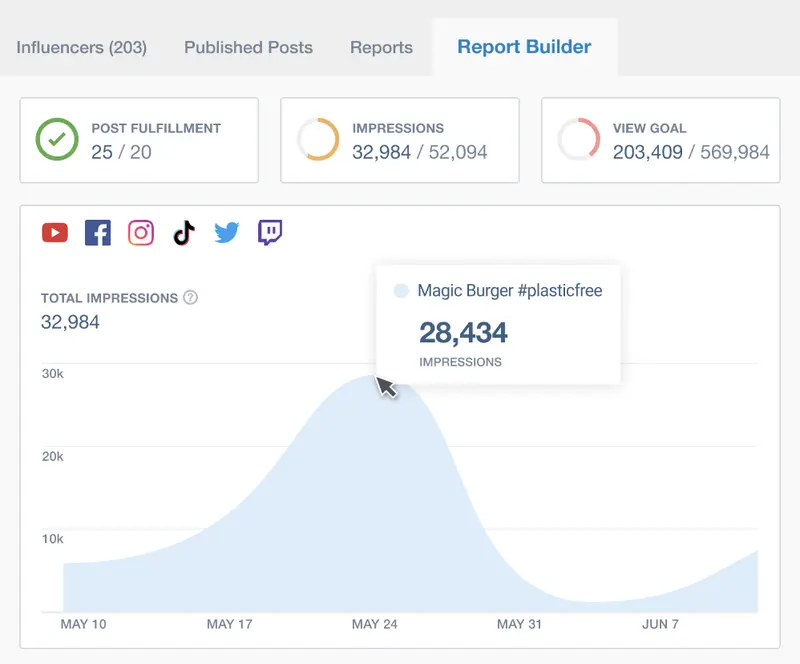This screenshot has height=664, width=800.
Task: Select the YouTube platform icon
Action: (54, 232)
